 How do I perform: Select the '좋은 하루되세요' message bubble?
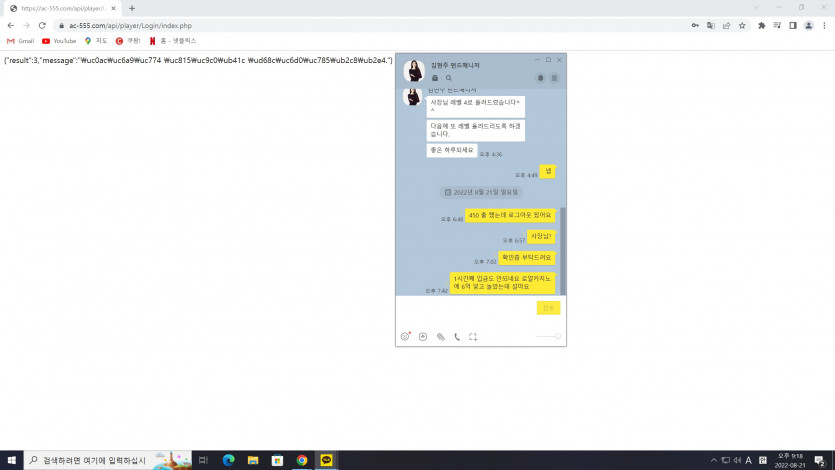[452, 150]
